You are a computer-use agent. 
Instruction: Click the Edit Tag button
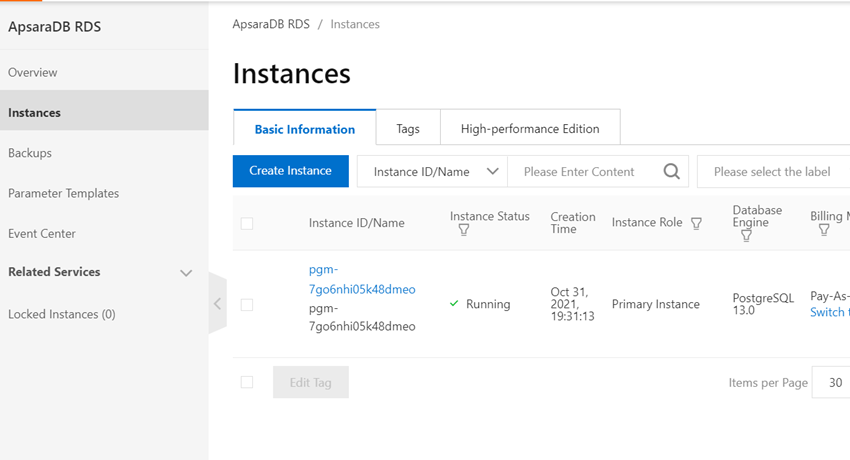point(311,383)
